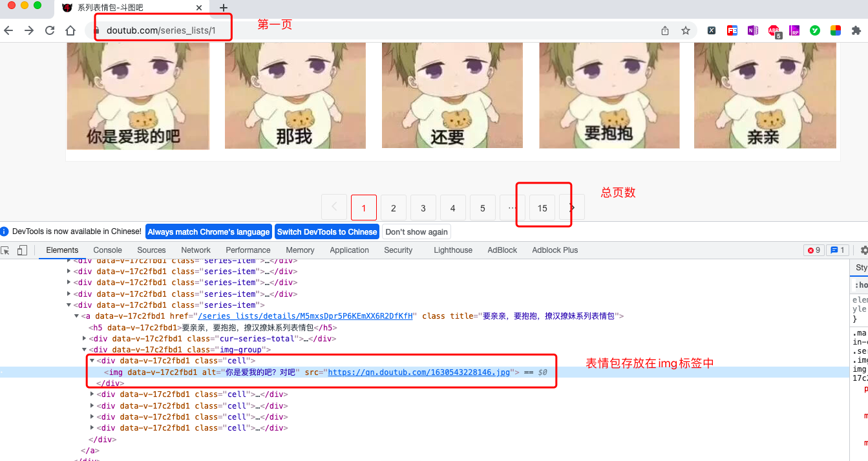The height and width of the screenshot is (461, 868).
Task: Switch to the Network tab
Action: pyautogui.click(x=196, y=250)
